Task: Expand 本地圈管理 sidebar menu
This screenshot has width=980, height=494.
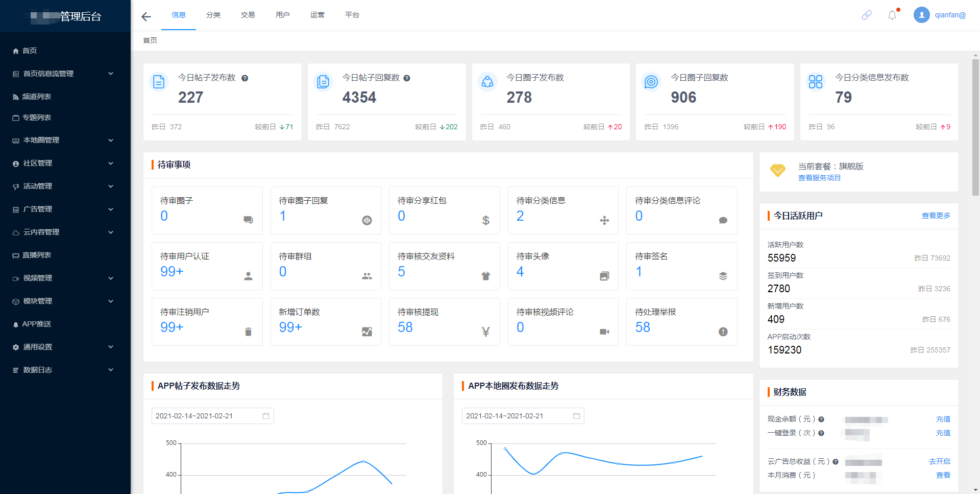Action: [x=65, y=140]
